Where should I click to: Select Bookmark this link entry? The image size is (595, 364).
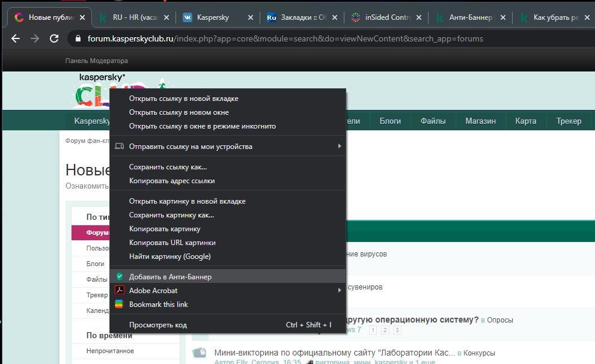point(228,304)
